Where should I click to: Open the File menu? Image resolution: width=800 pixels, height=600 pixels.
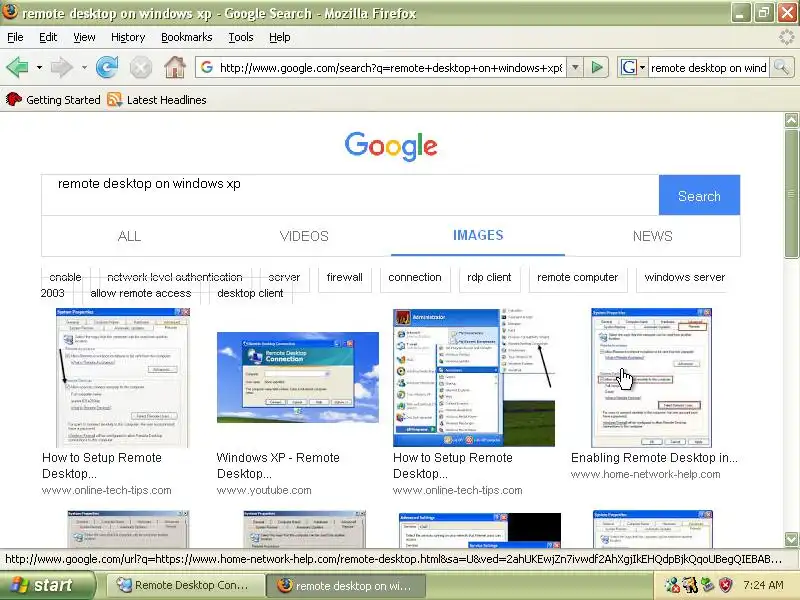(15, 37)
